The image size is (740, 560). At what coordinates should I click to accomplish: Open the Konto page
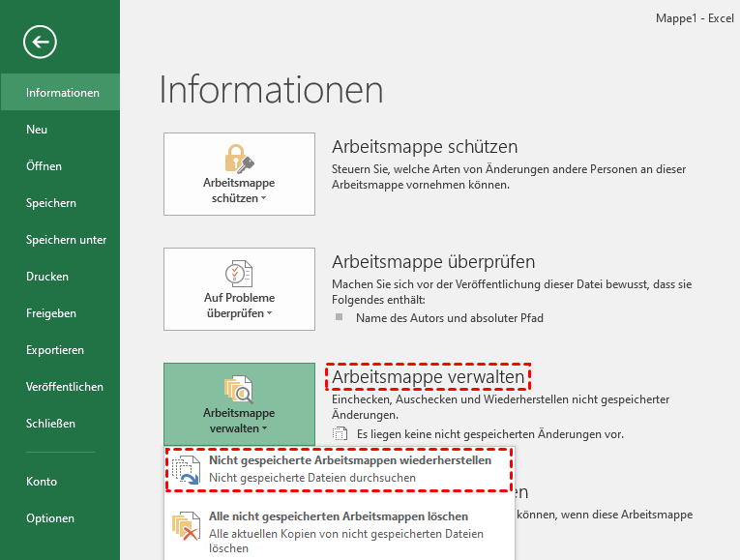(42, 482)
